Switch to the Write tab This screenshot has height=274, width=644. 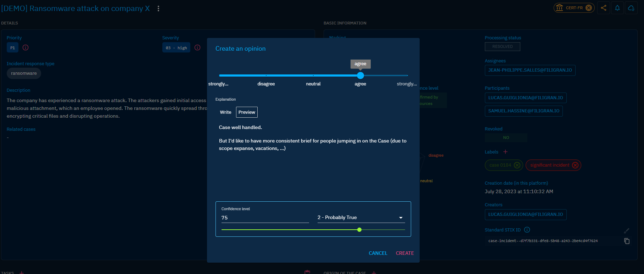225,112
